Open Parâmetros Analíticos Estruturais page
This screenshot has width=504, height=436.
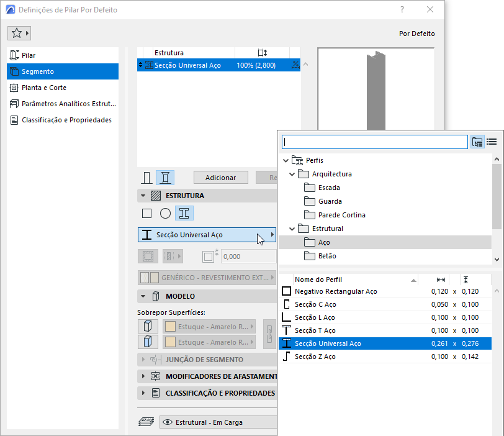pos(63,104)
